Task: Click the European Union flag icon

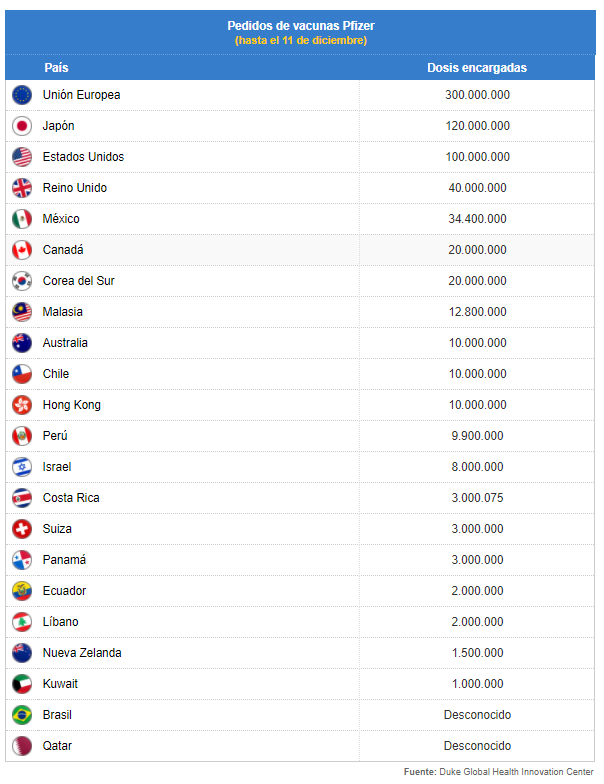Action: click(x=22, y=95)
